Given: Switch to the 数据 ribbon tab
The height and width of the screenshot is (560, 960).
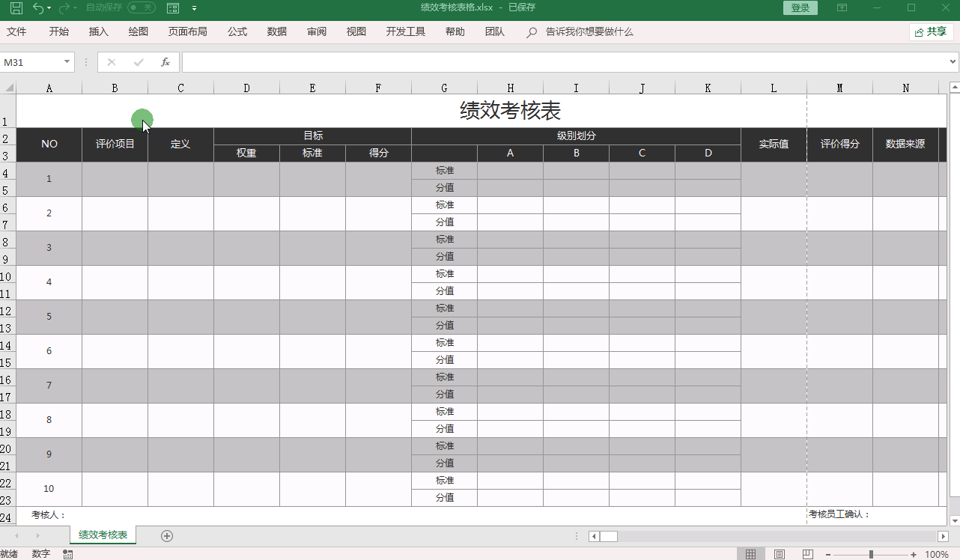Looking at the screenshot, I should 277,31.
